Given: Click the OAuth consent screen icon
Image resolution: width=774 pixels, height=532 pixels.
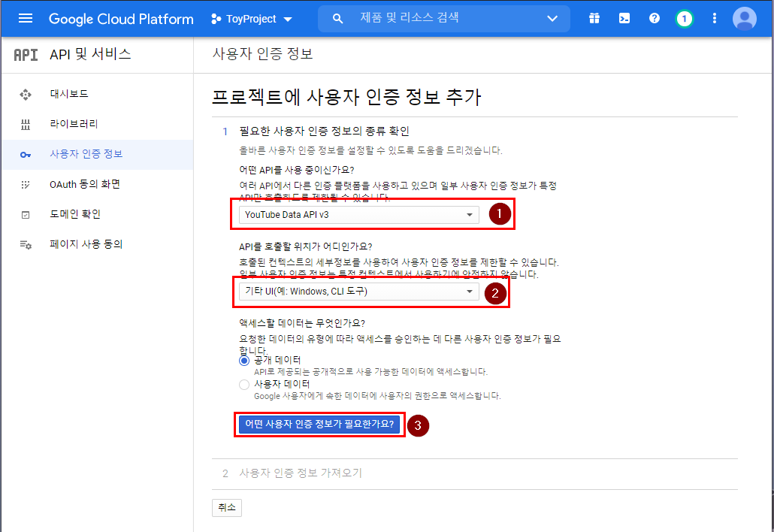Looking at the screenshot, I should click(x=26, y=185).
